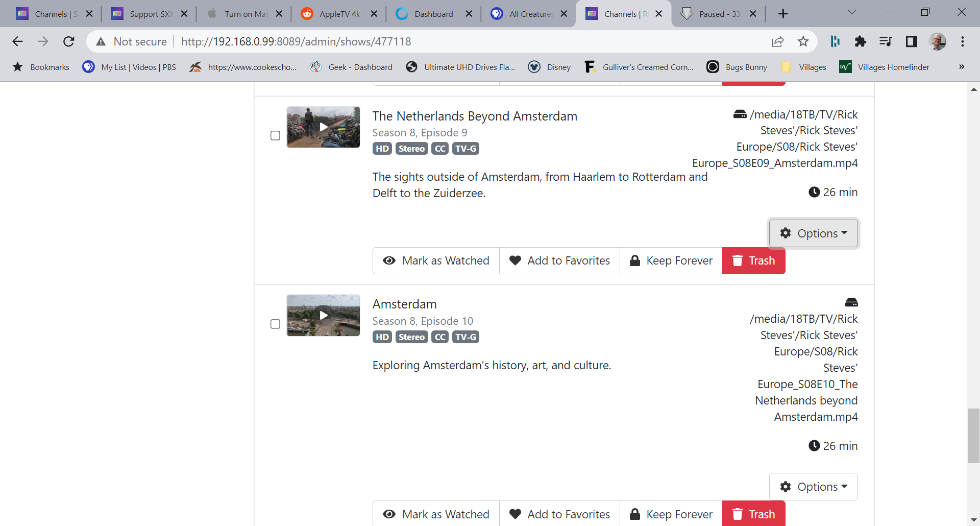
Task: Check the Netherlands Beyond Amsterdam episode checkbox
Action: point(275,135)
